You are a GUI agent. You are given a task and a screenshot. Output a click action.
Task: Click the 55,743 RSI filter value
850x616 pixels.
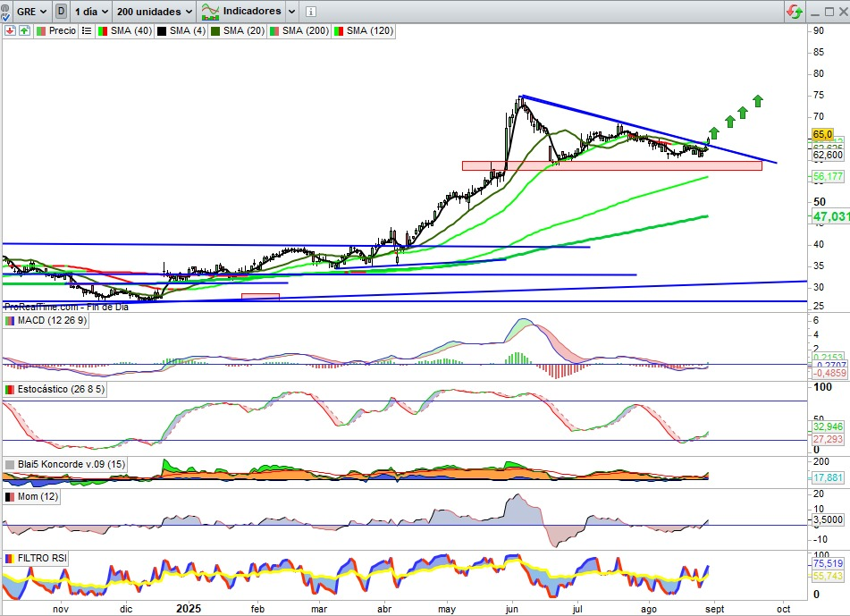pyautogui.click(x=828, y=576)
